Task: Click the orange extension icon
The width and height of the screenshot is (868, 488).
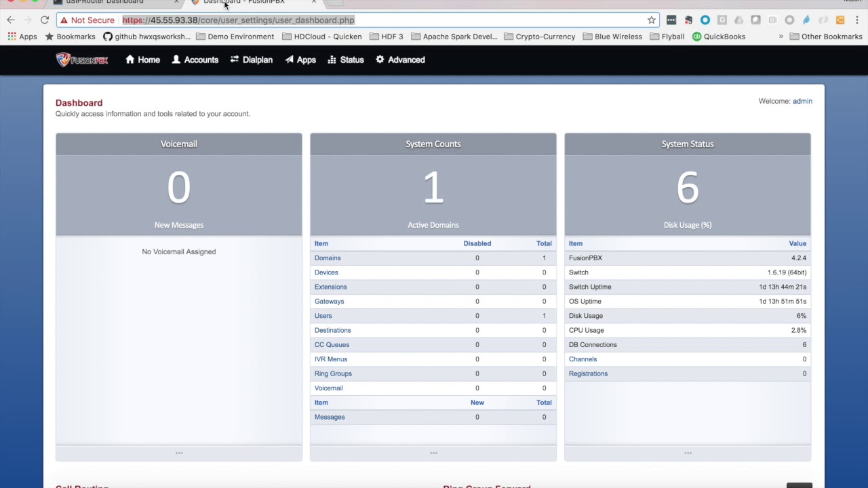Action: pyautogui.click(x=840, y=20)
